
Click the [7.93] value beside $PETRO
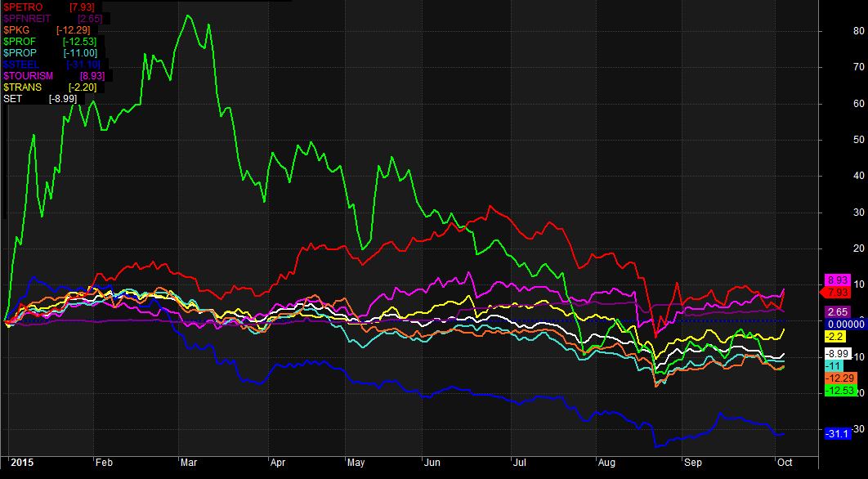(82, 7)
